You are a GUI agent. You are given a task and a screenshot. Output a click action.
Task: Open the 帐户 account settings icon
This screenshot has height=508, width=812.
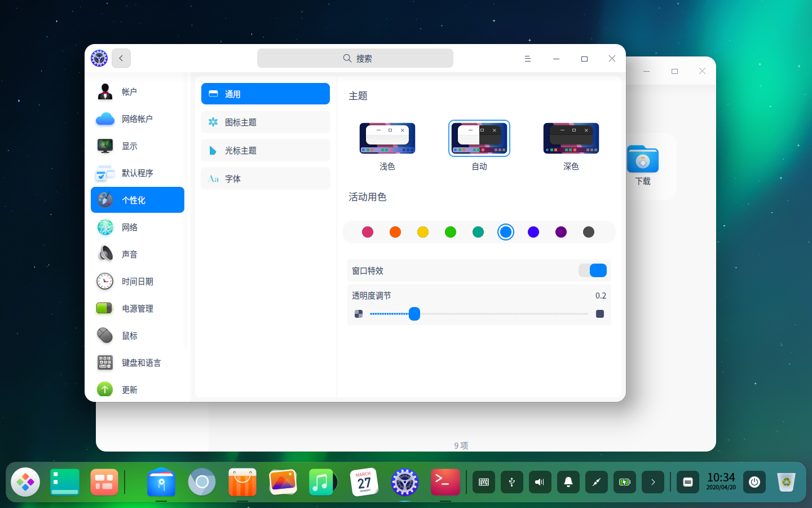coord(105,91)
